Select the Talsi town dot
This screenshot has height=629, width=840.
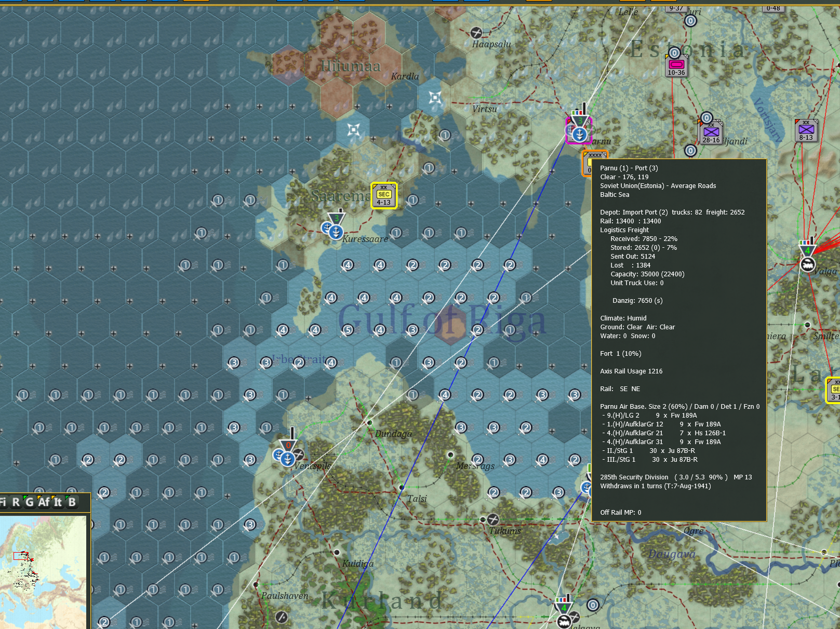pos(402,487)
